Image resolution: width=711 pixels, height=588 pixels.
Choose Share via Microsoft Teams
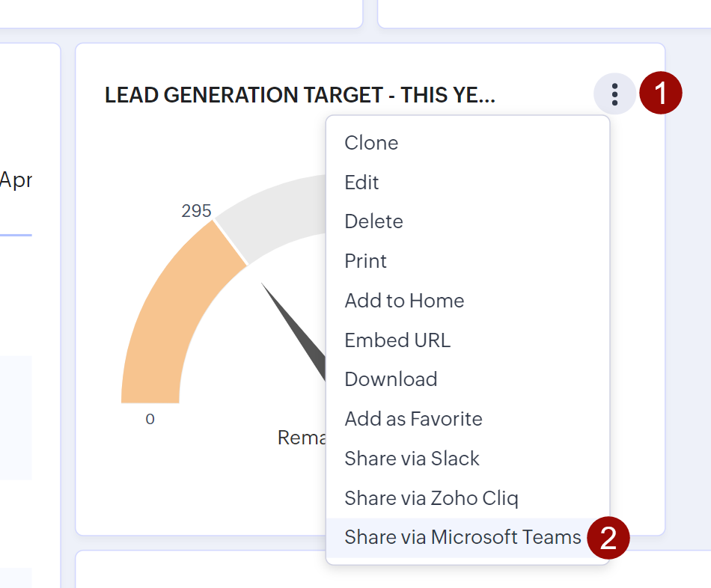click(463, 537)
